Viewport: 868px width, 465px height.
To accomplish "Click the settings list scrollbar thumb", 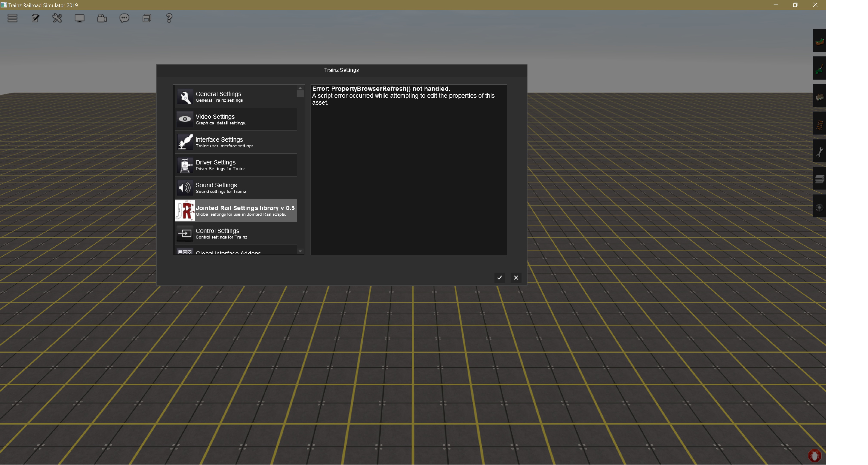I will pos(300,94).
